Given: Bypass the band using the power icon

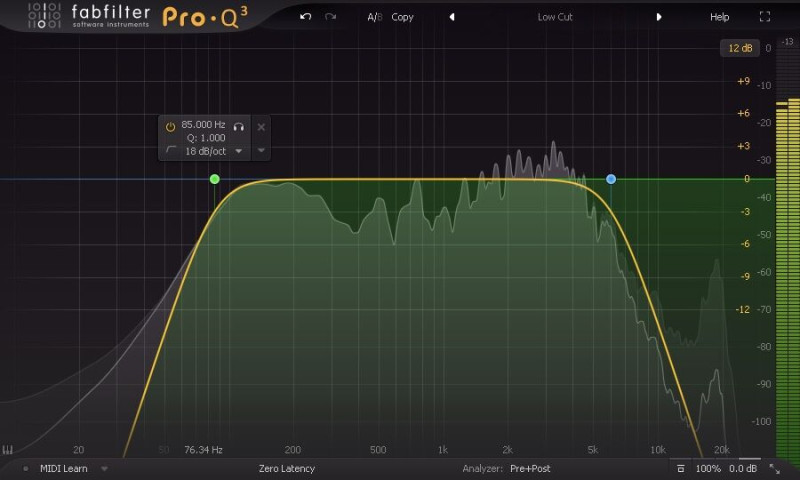Looking at the screenshot, I should [170, 126].
